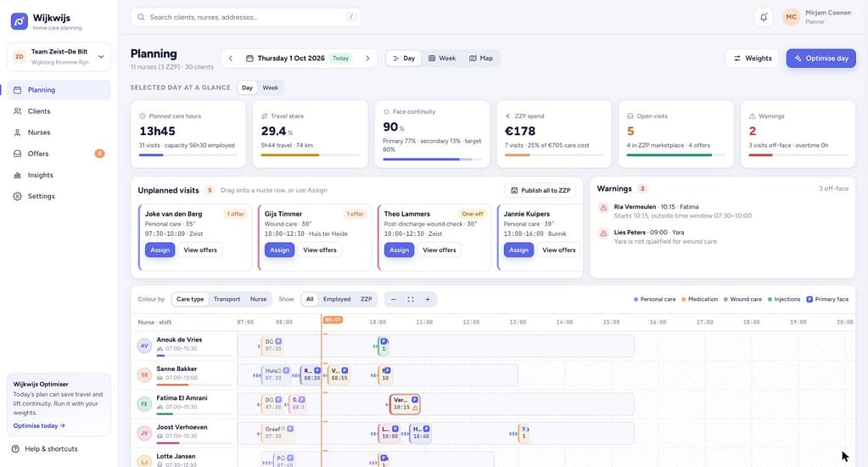The width and height of the screenshot is (868, 467).
Task: Click the Medication legend swatch
Action: pos(684,299)
